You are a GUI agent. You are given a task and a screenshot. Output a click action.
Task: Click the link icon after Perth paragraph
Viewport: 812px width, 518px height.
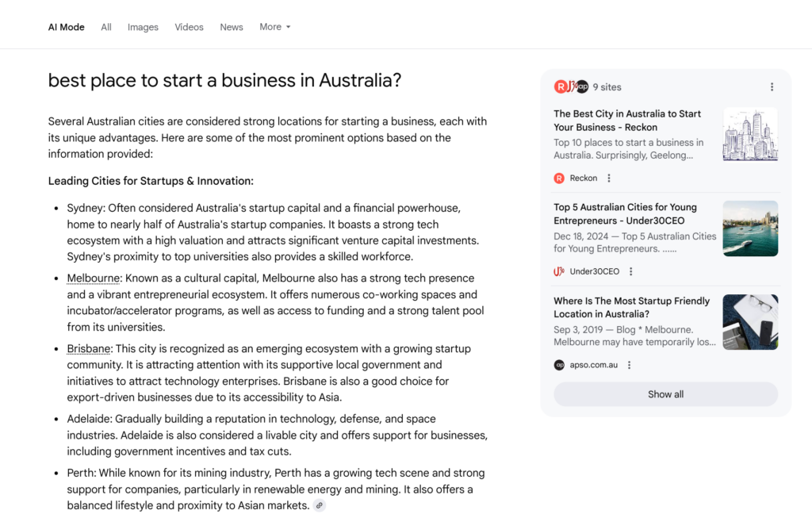click(320, 505)
